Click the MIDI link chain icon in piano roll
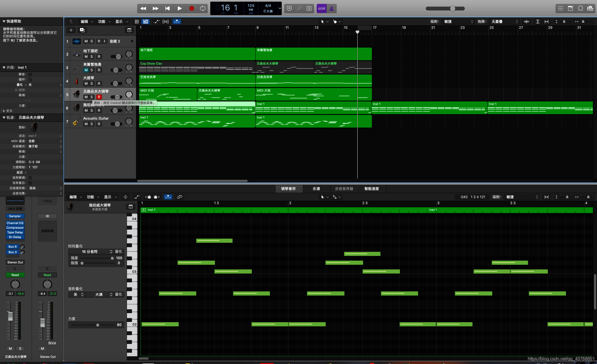The height and width of the screenshot is (364, 597). pyautogui.click(x=179, y=197)
